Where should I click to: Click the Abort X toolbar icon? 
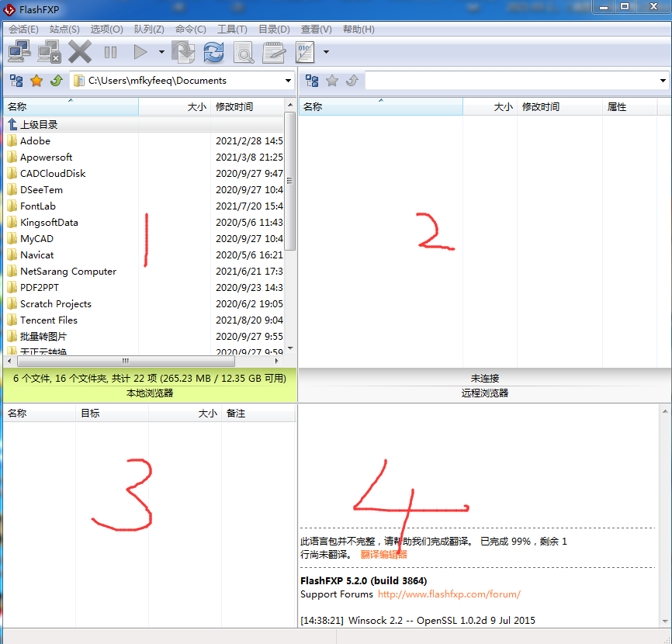click(x=80, y=52)
